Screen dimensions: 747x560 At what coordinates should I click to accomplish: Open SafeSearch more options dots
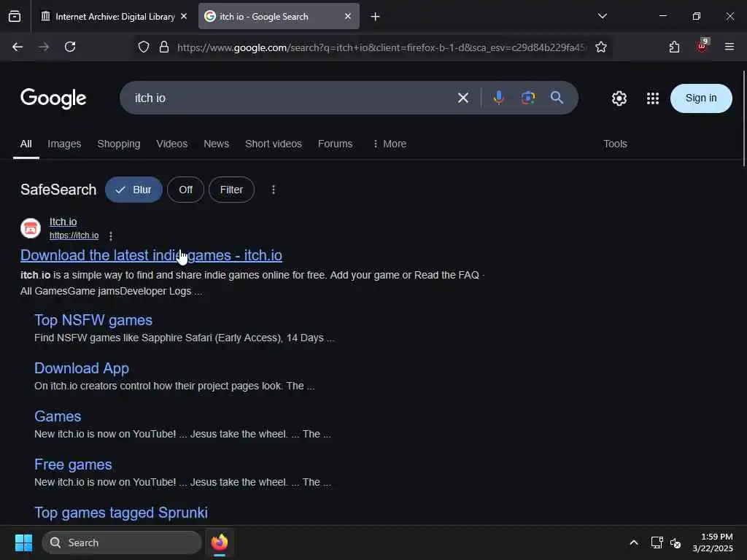[x=274, y=190]
